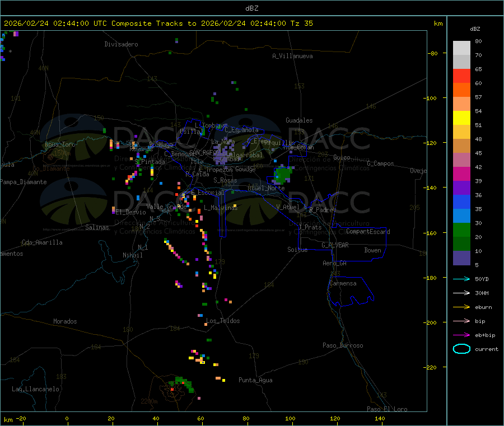Click the cyan 50YD arrow legend icon
The image size is (504, 426).
coord(461,279)
